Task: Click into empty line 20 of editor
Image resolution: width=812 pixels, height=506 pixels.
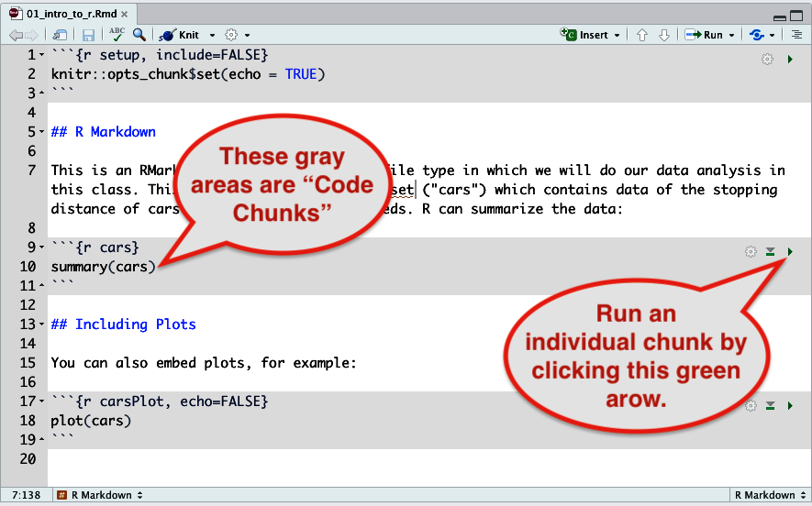Action: tap(428, 459)
